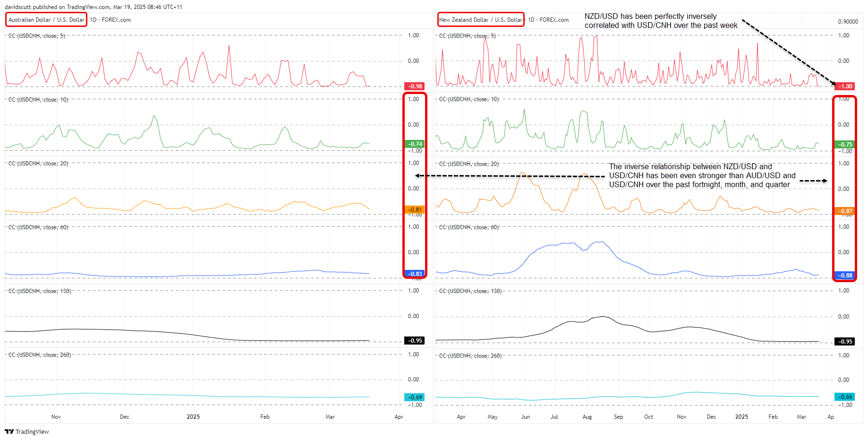Click the black -0.95 label on the NZD/USD chart

[x=844, y=342]
